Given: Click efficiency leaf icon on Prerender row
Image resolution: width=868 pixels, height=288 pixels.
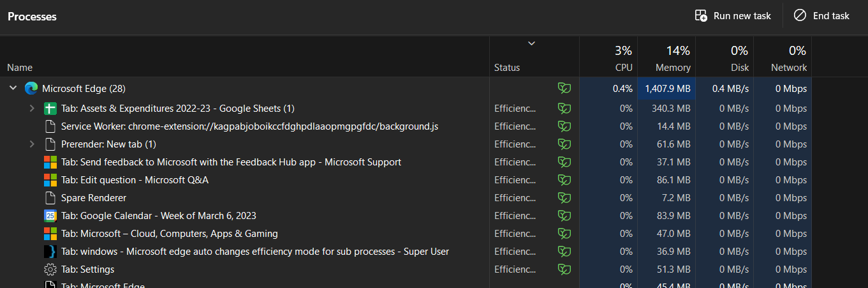Looking at the screenshot, I should click(x=564, y=144).
